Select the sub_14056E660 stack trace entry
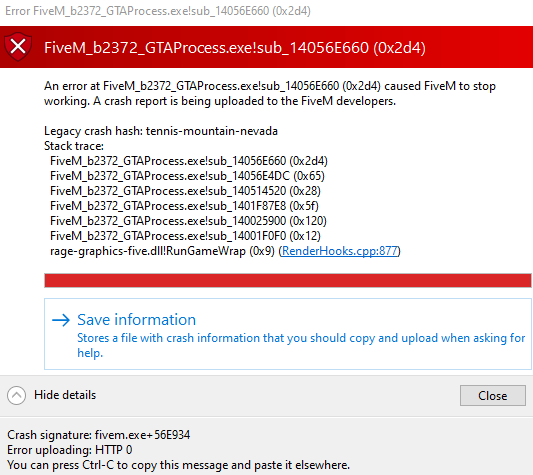The image size is (533, 475). click(189, 161)
